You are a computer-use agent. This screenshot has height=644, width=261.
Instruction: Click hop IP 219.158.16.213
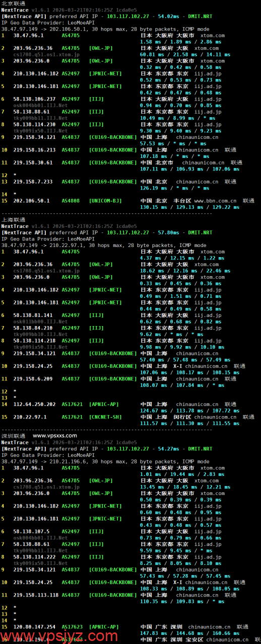[34, 149]
